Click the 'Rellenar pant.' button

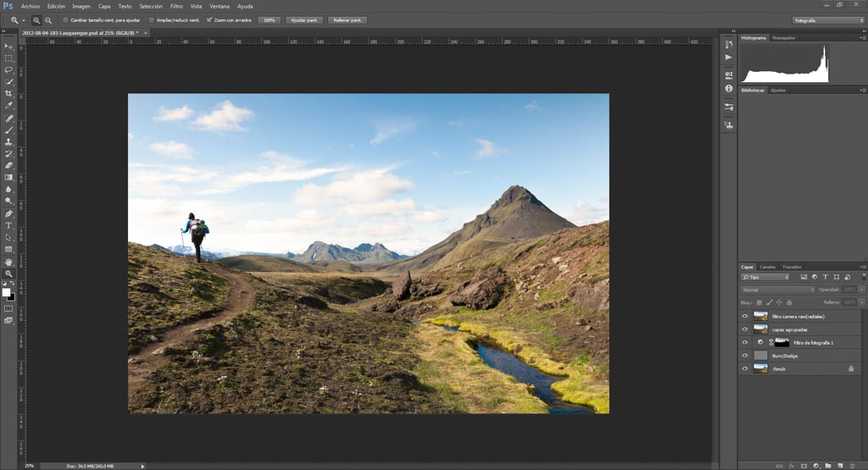(x=348, y=19)
